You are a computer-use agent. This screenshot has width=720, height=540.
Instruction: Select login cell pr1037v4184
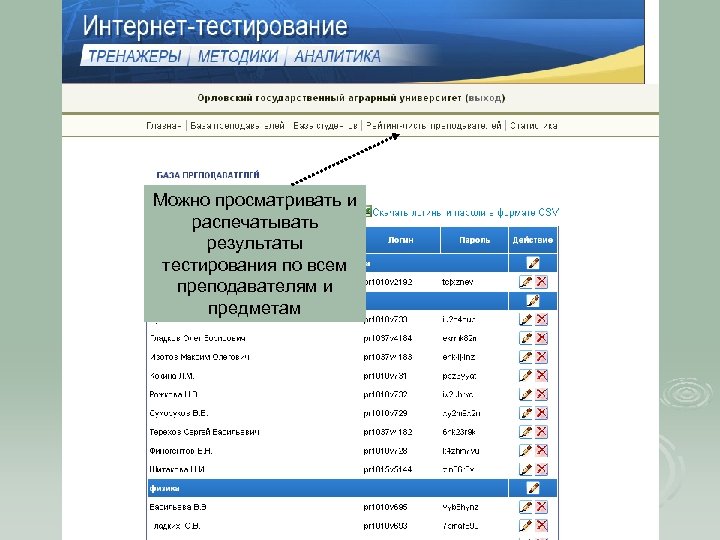pyautogui.click(x=388, y=338)
